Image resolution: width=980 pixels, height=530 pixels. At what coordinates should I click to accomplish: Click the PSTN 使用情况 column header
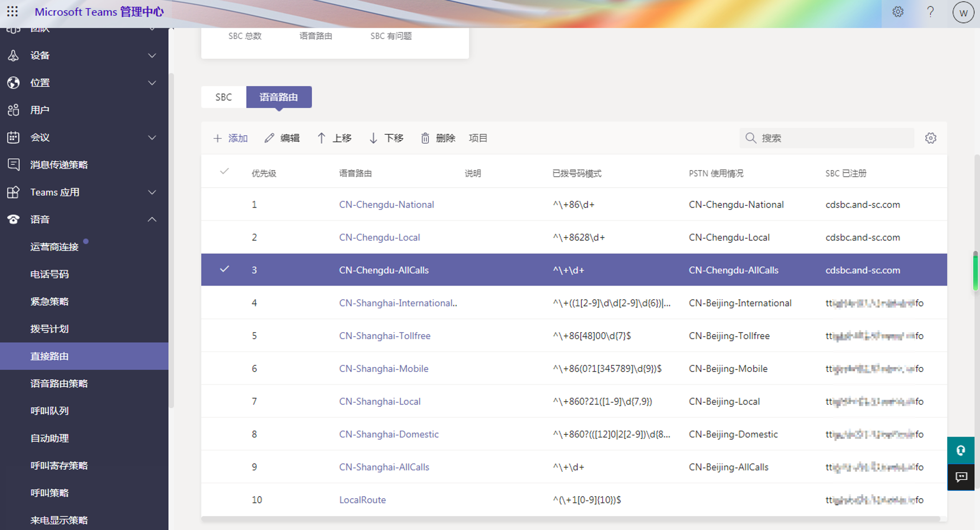tap(716, 173)
